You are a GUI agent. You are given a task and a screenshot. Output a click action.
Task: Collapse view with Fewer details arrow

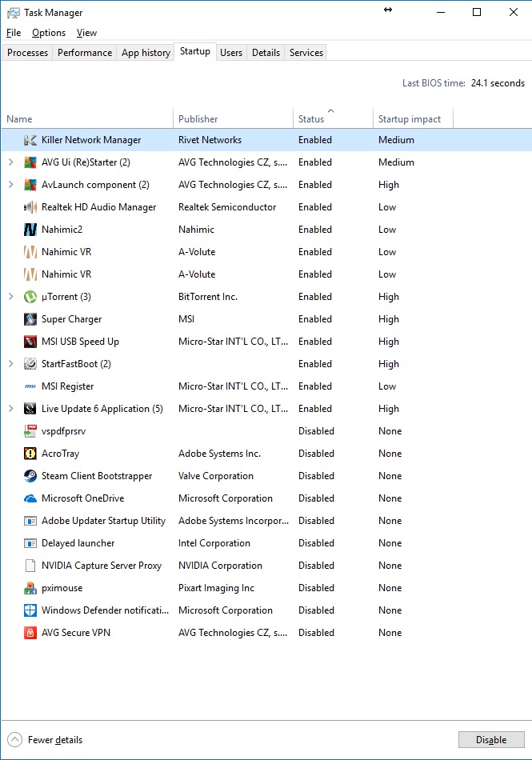coord(15,740)
